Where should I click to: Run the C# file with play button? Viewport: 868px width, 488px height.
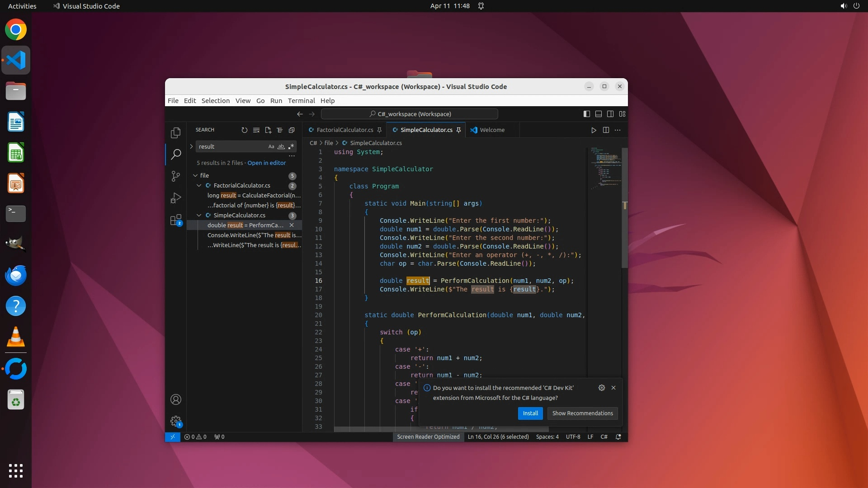[594, 130]
